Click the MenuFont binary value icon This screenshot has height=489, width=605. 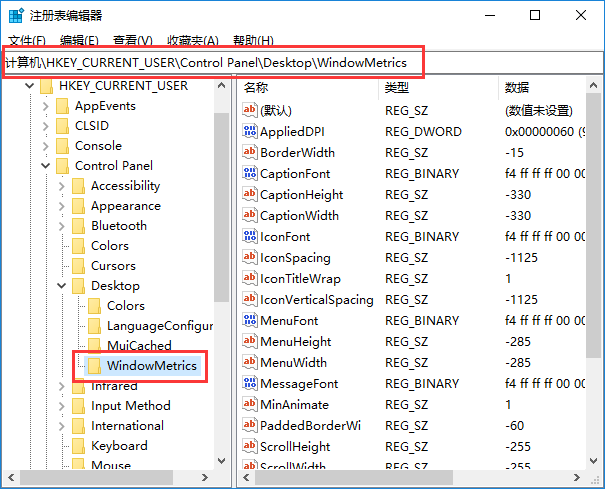pyautogui.click(x=249, y=320)
